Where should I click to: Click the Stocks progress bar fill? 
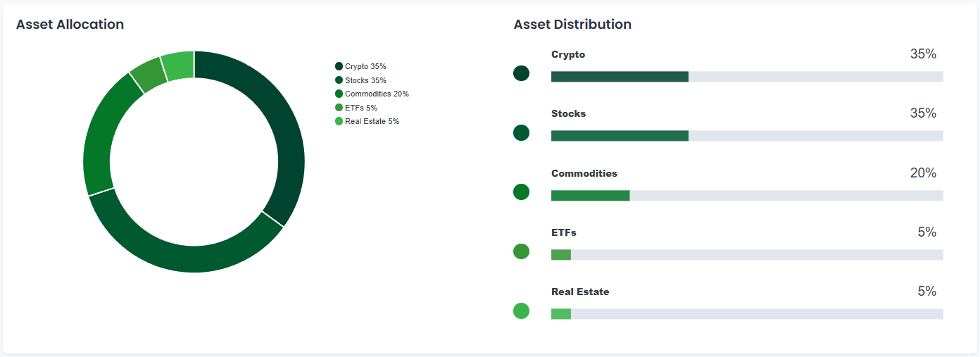tap(620, 136)
